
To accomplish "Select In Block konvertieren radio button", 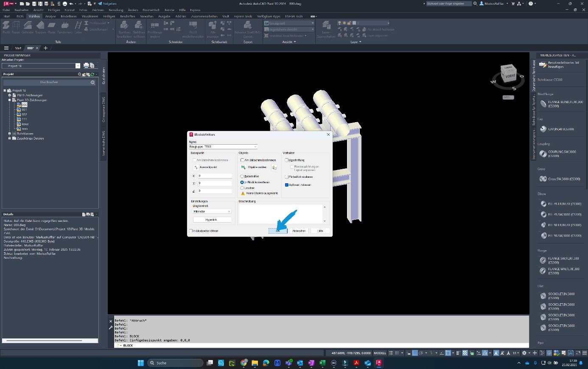I will (242, 182).
